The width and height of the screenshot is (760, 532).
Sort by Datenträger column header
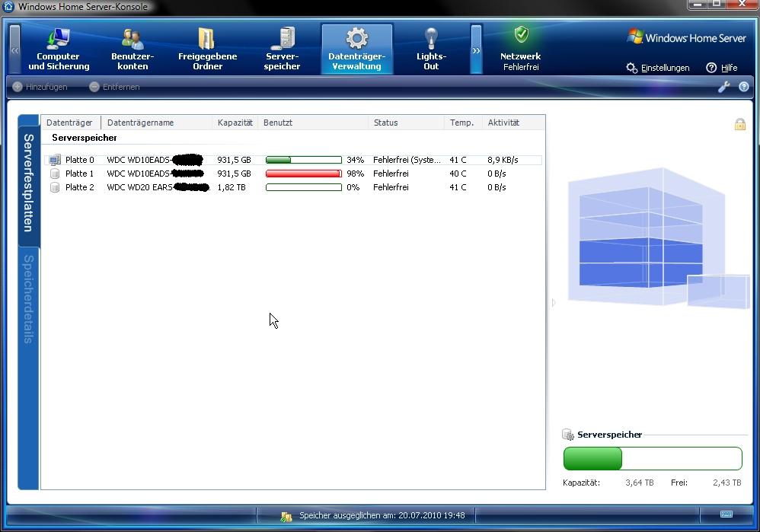(71, 123)
